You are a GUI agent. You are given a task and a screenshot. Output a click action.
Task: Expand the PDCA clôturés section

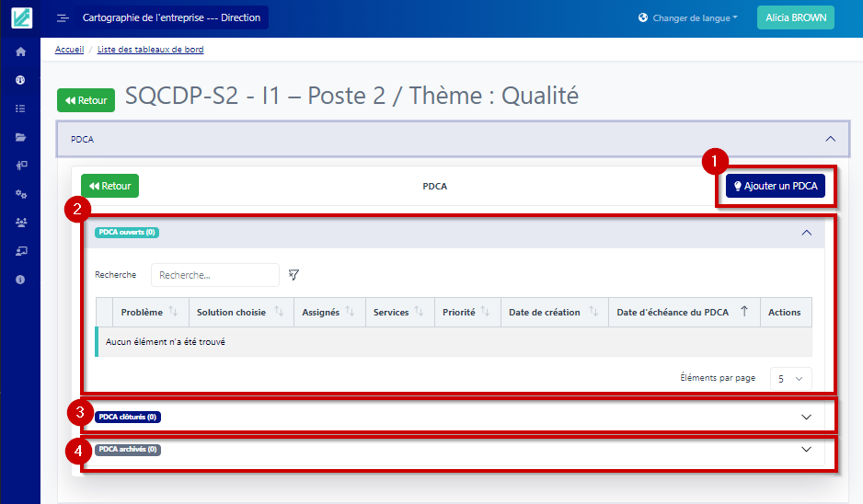807,417
